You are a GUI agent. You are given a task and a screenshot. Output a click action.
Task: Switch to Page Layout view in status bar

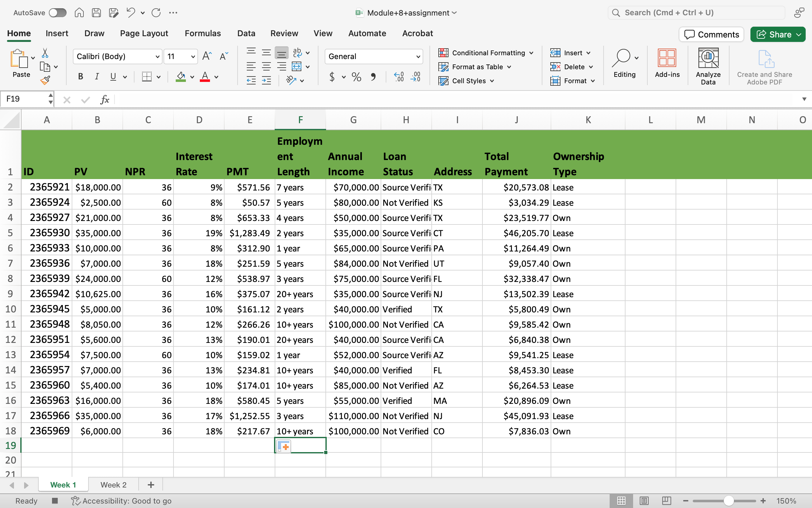tap(644, 501)
